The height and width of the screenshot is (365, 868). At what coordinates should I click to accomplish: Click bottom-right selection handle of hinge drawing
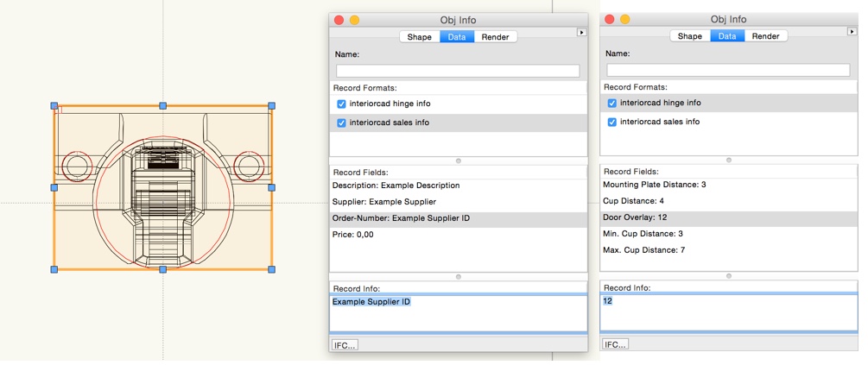[x=271, y=269]
